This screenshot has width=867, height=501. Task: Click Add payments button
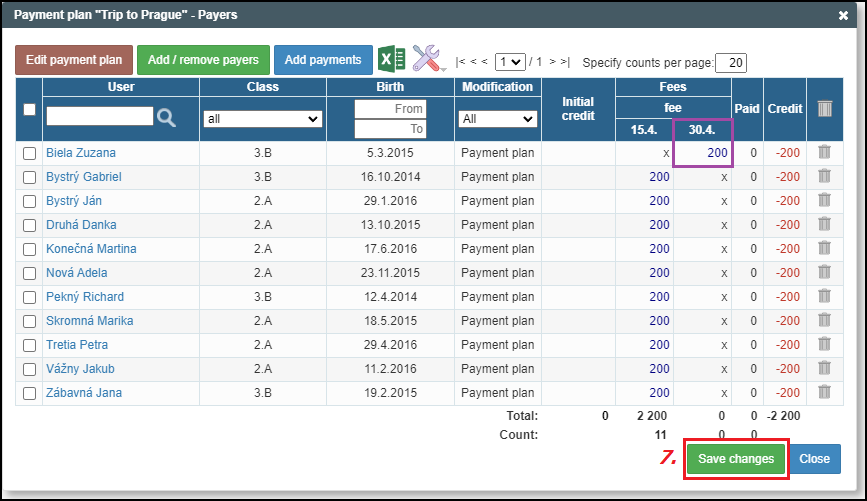[x=323, y=60]
